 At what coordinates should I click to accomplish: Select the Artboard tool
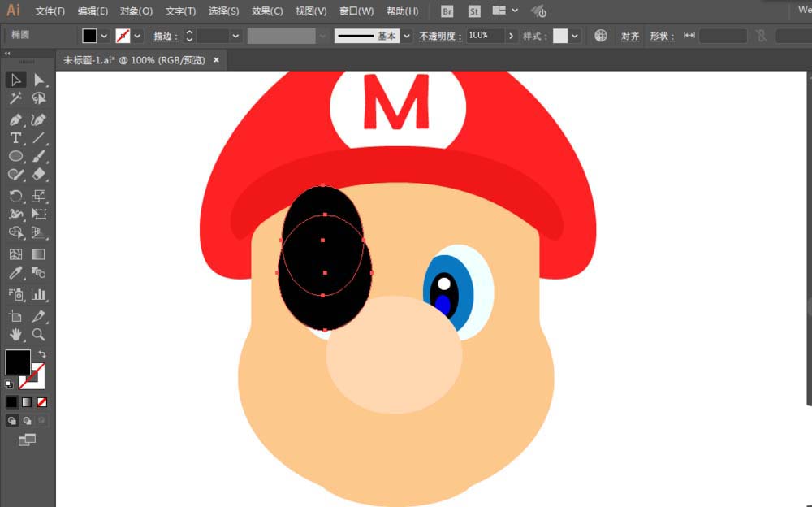click(15, 316)
